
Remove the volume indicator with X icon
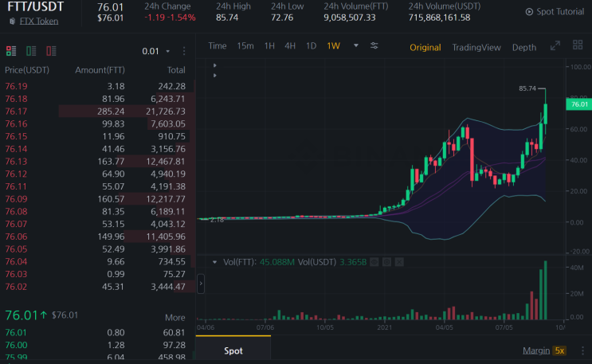[x=399, y=262]
